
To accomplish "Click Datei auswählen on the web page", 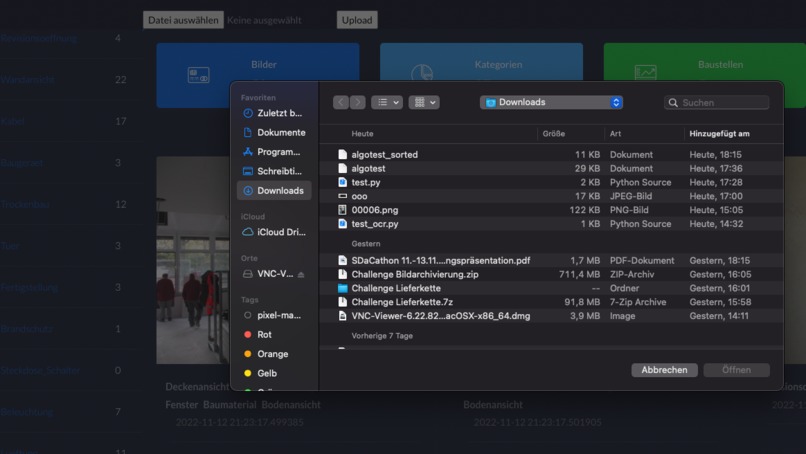I will (183, 20).
